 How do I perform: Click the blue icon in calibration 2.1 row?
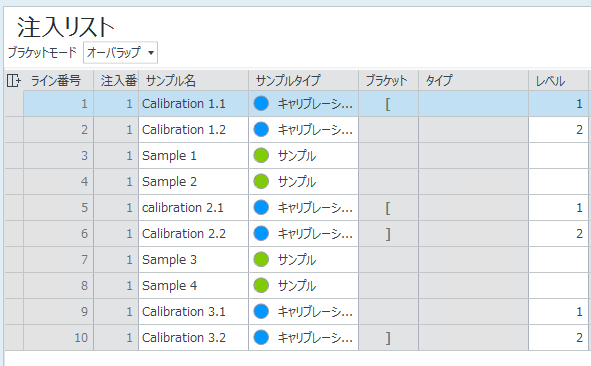click(x=261, y=207)
